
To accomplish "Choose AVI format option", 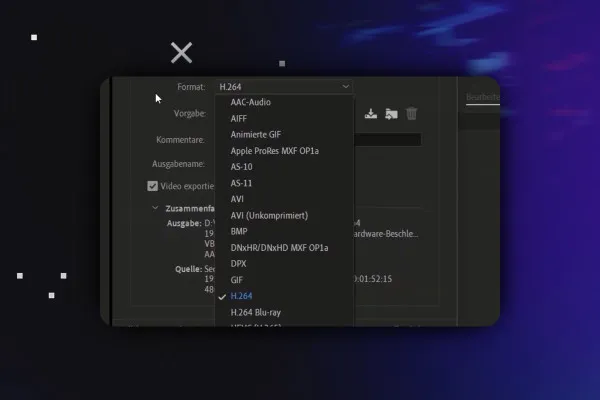I will (x=237, y=199).
